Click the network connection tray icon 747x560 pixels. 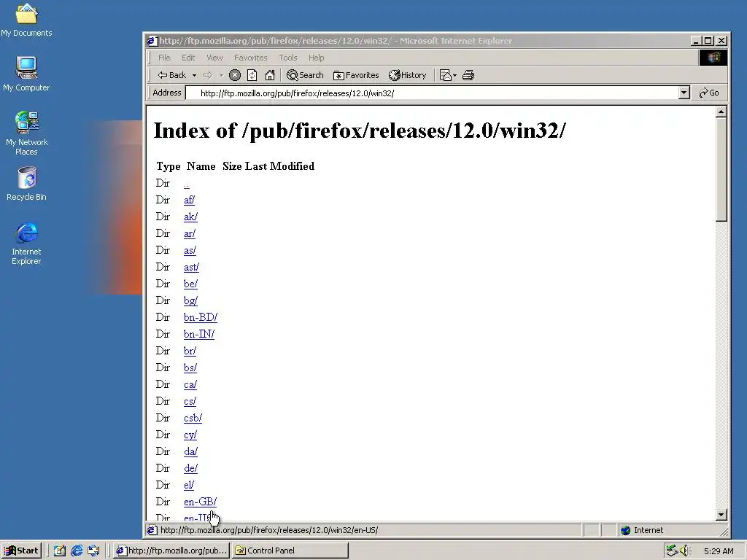click(672, 551)
